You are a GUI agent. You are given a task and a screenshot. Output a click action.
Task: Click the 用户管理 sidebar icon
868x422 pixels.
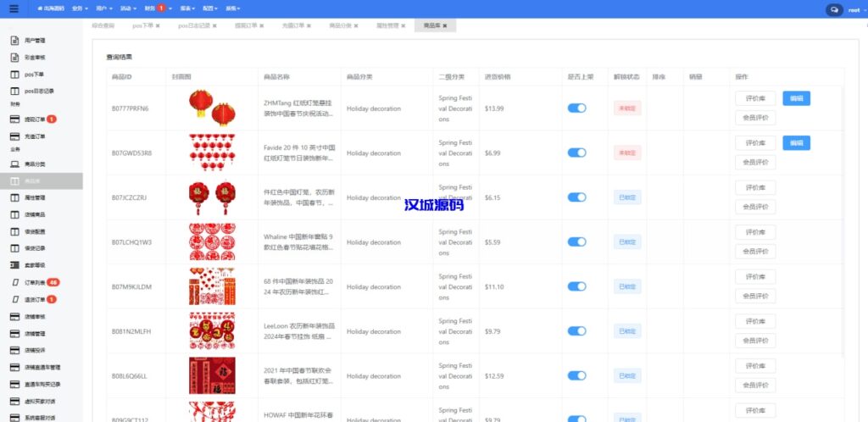tap(15, 41)
